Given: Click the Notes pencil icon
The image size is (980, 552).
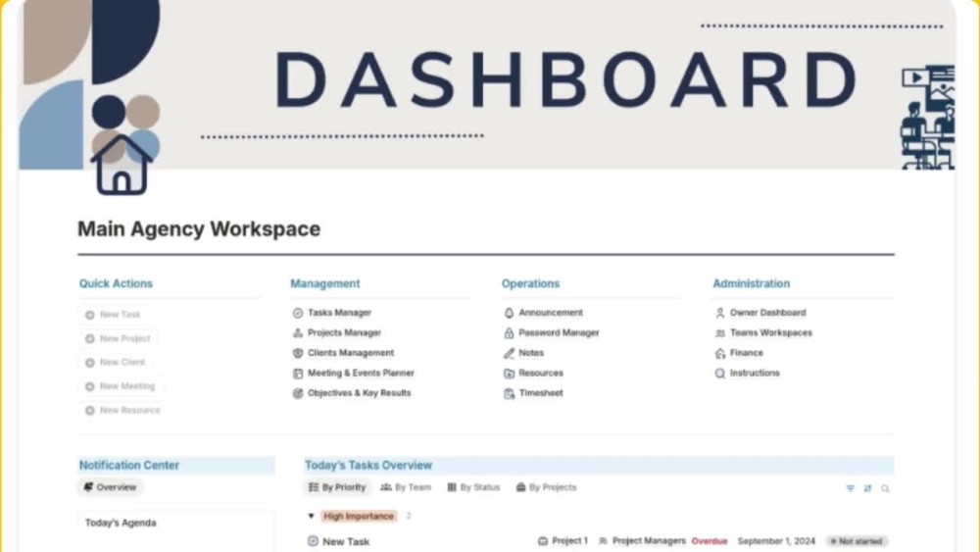Looking at the screenshot, I should point(509,353).
